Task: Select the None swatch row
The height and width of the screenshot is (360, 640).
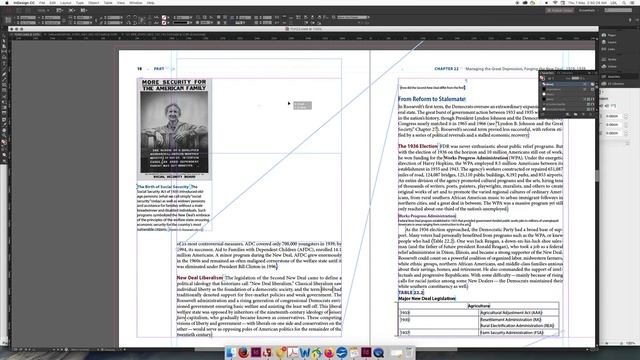Action: [x=567, y=84]
